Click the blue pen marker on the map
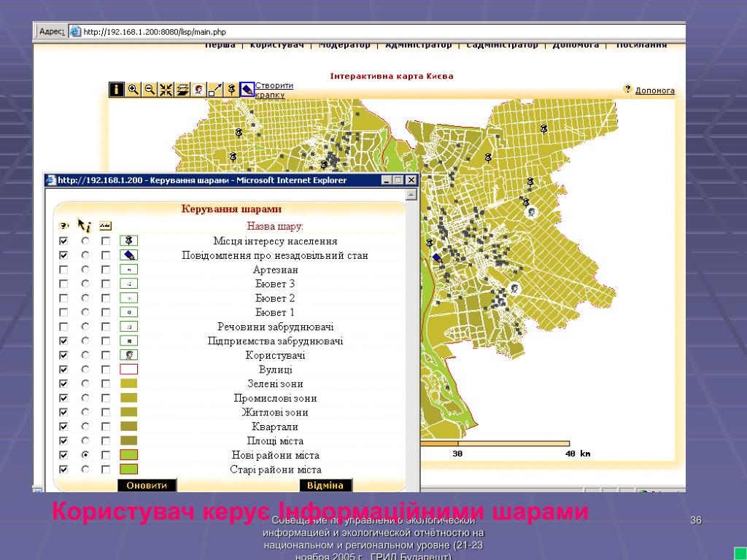 pyautogui.click(x=438, y=259)
